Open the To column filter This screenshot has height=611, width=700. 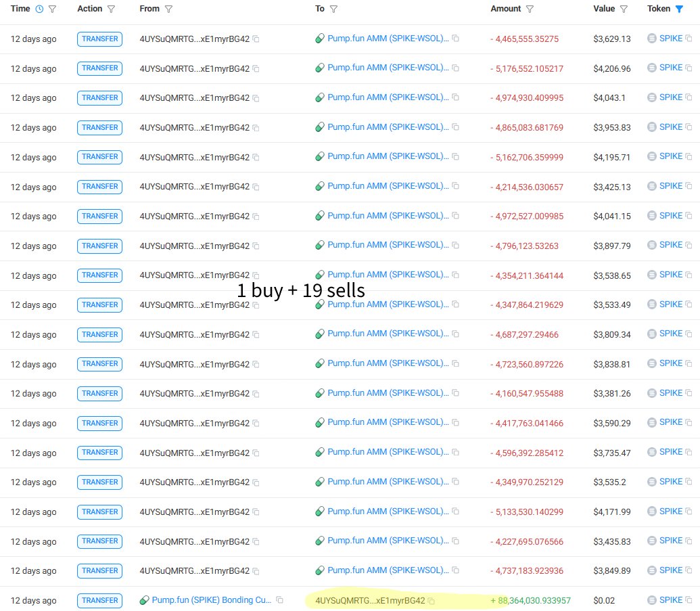pos(333,9)
